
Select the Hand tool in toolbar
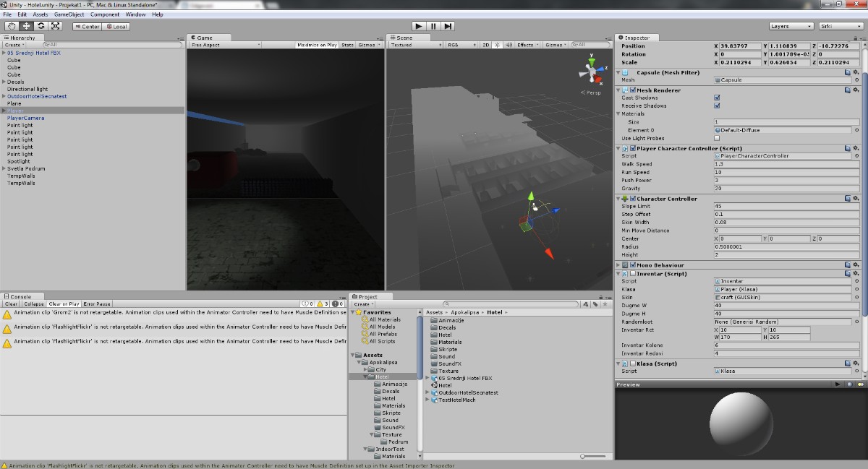click(x=12, y=26)
